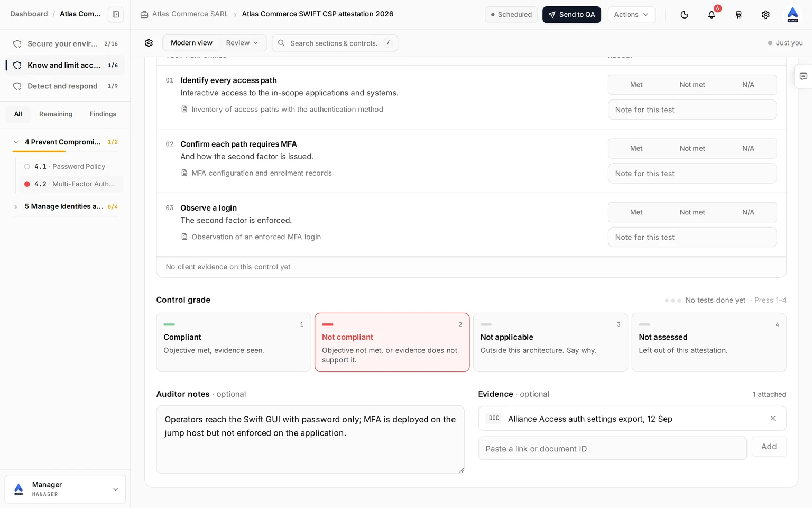Screen dimensions: 812x508
Task: Open the settings gear in top bar
Action: [x=765, y=15]
